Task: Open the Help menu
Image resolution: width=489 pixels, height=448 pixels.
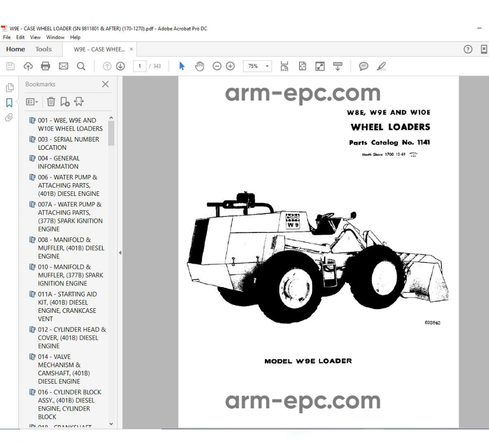Action: (x=75, y=37)
